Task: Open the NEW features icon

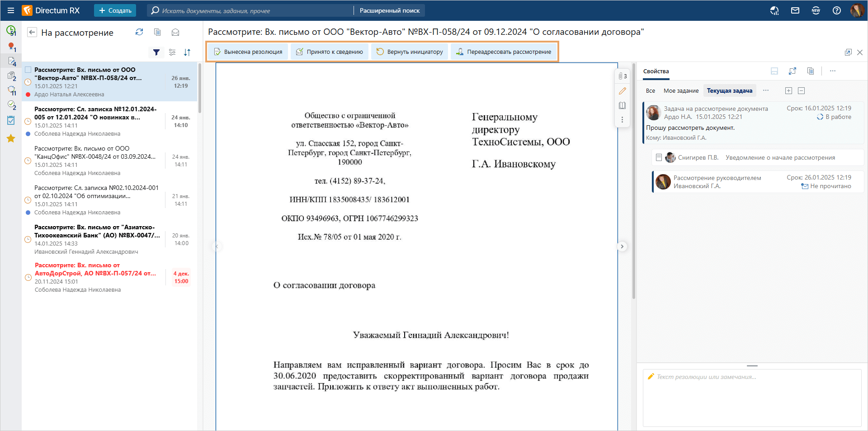Action: [816, 10]
